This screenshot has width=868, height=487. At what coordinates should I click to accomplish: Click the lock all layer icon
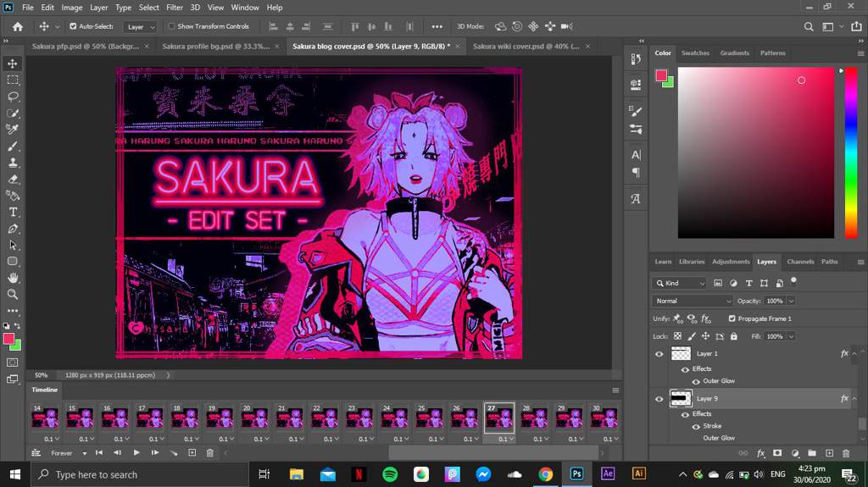pyautogui.click(x=734, y=336)
